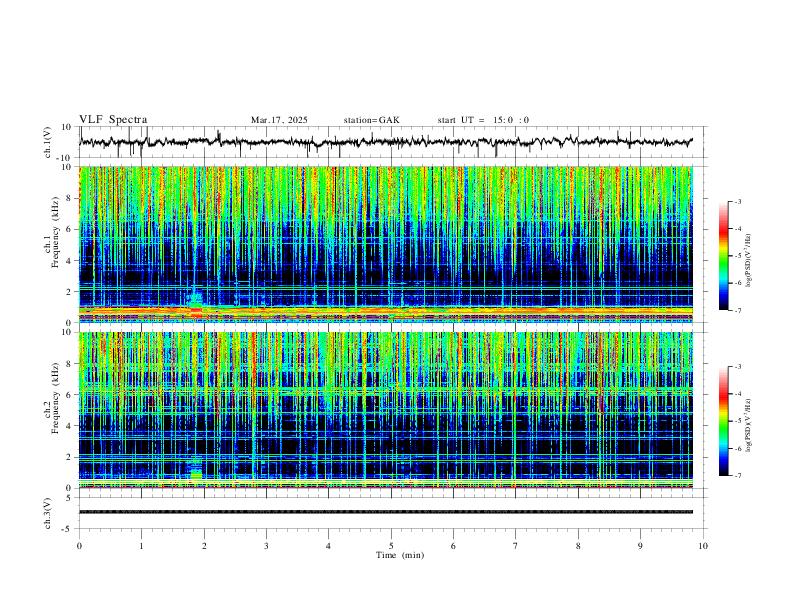This screenshot has width=792, height=612.
Task: Click the "ch.3(V)" axis label
Action: 48,513
